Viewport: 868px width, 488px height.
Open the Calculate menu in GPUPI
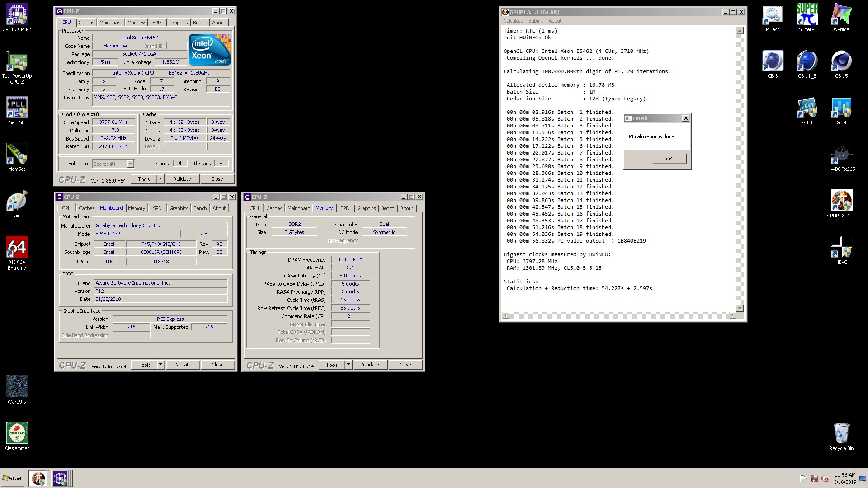(x=513, y=21)
